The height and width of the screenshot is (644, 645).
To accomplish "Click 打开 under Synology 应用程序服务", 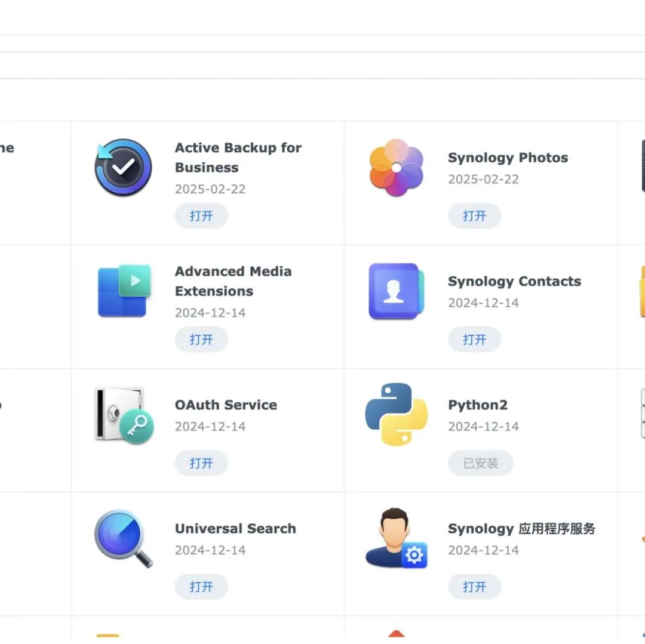I will tap(474, 587).
